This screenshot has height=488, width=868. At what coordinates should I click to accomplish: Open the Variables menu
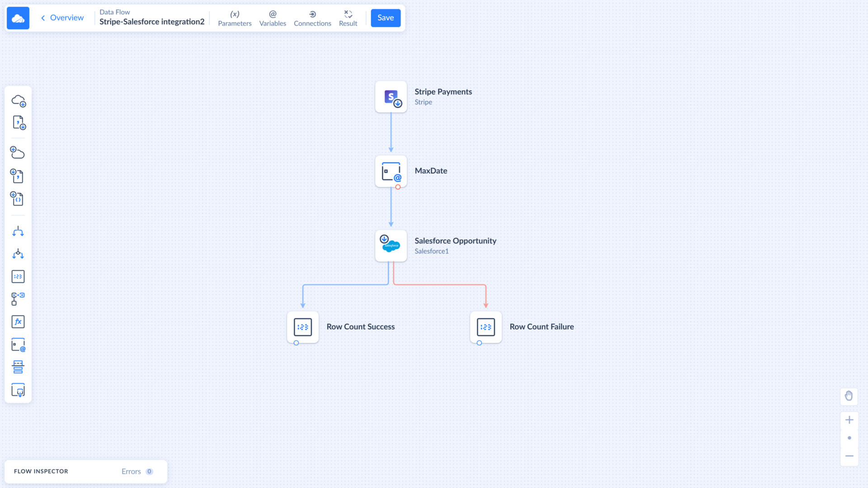point(273,18)
